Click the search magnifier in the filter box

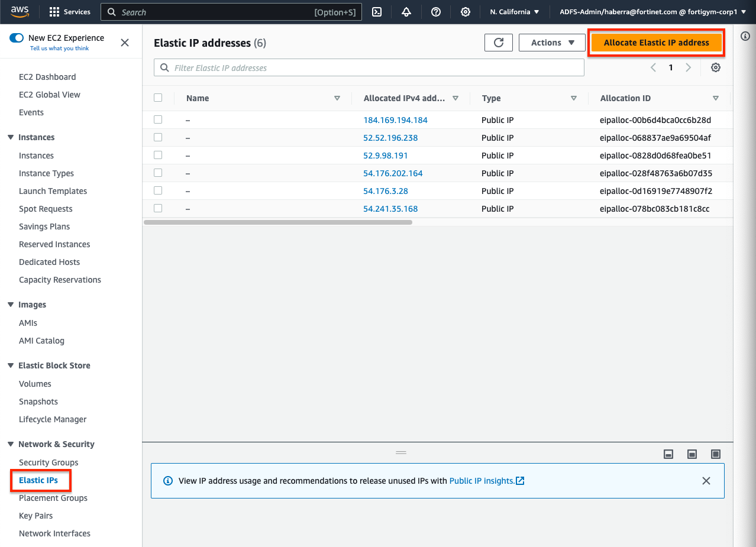click(x=164, y=68)
